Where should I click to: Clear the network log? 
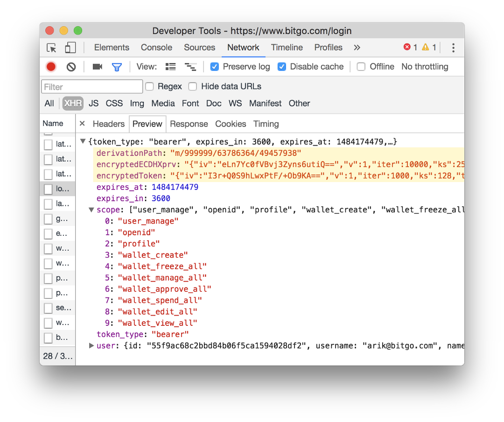point(71,67)
